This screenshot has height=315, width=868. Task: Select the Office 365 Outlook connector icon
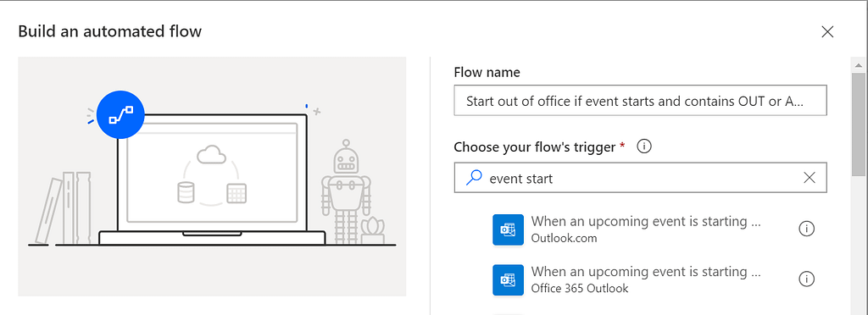(509, 279)
